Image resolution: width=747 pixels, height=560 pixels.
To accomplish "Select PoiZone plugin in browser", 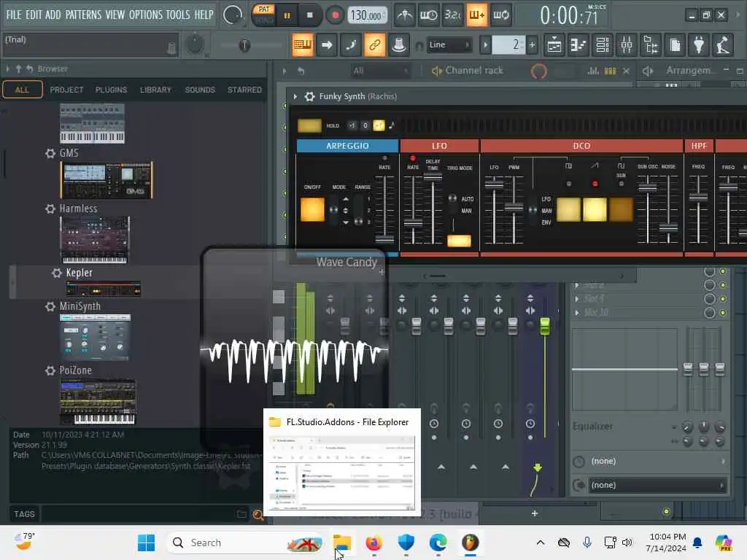I will (x=75, y=370).
